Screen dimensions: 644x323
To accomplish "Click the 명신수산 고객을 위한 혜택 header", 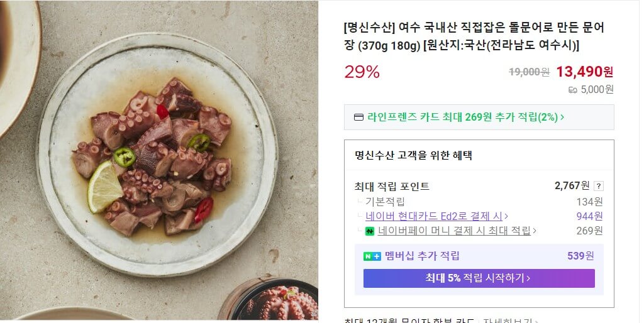I will [413, 156].
